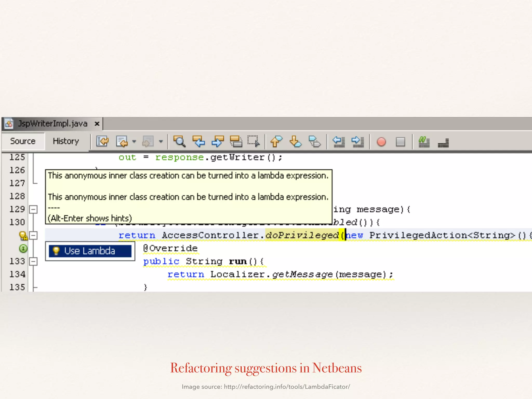The height and width of the screenshot is (399, 532).
Task: Click line number 125 in gutter
Action: 17,157
